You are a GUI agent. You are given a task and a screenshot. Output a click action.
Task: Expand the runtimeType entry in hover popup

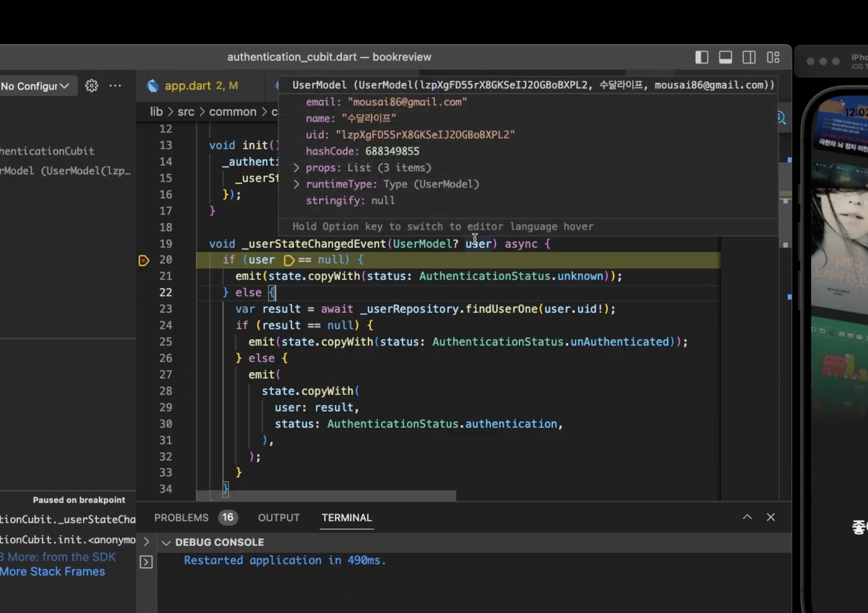pos(296,184)
